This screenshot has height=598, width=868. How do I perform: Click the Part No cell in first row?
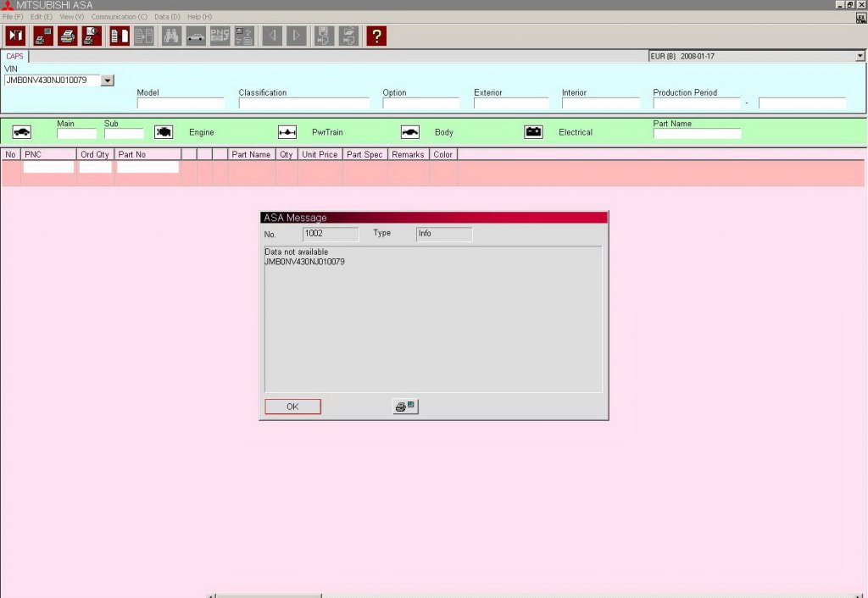(x=147, y=167)
